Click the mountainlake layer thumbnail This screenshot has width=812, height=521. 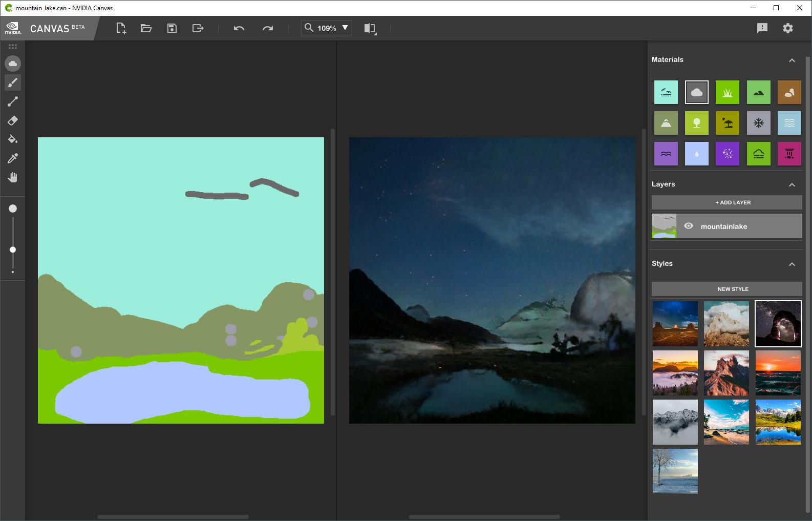(664, 226)
